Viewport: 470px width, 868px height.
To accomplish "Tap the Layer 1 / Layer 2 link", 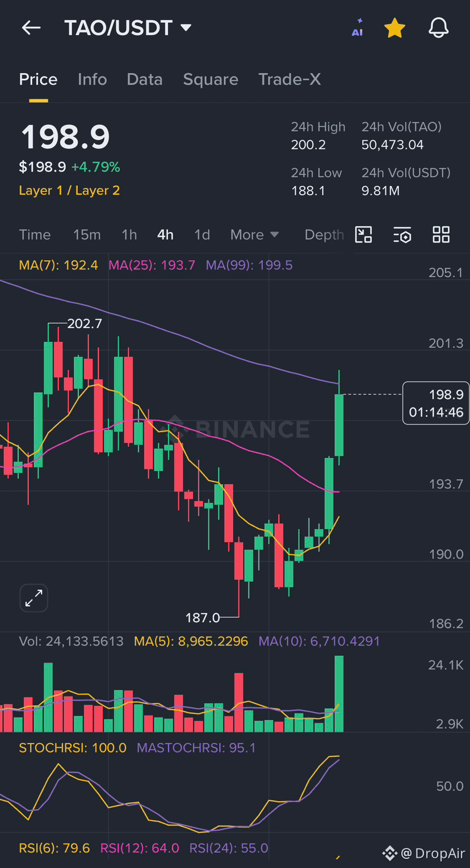I will pyautogui.click(x=69, y=191).
